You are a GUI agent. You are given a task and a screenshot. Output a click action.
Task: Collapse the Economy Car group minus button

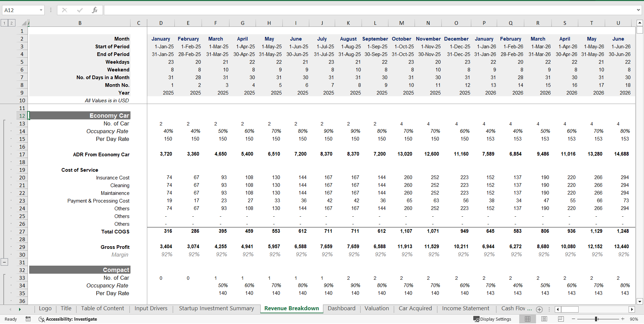(4, 262)
